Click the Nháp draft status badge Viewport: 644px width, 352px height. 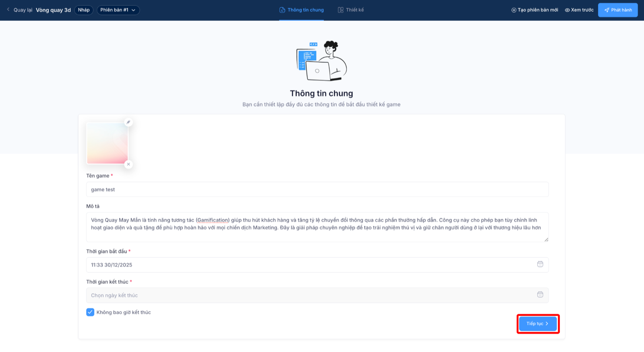pos(84,10)
